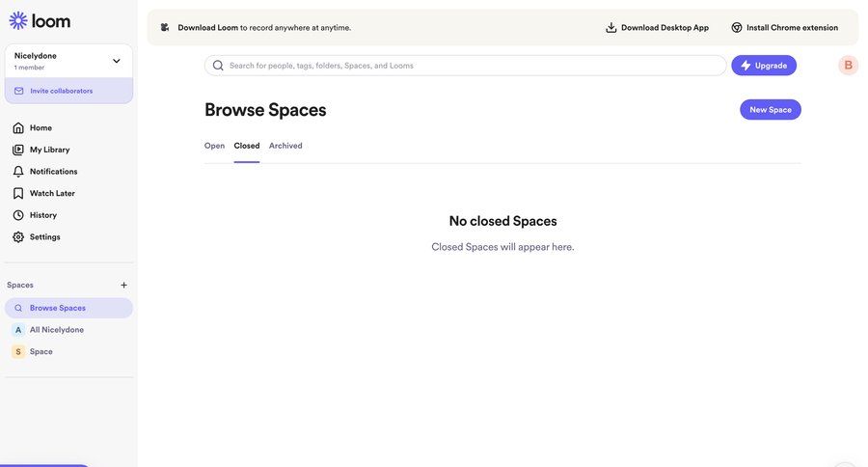Screen dimensions: 868x467
Task: Open My Library in sidebar
Action: coord(49,150)
